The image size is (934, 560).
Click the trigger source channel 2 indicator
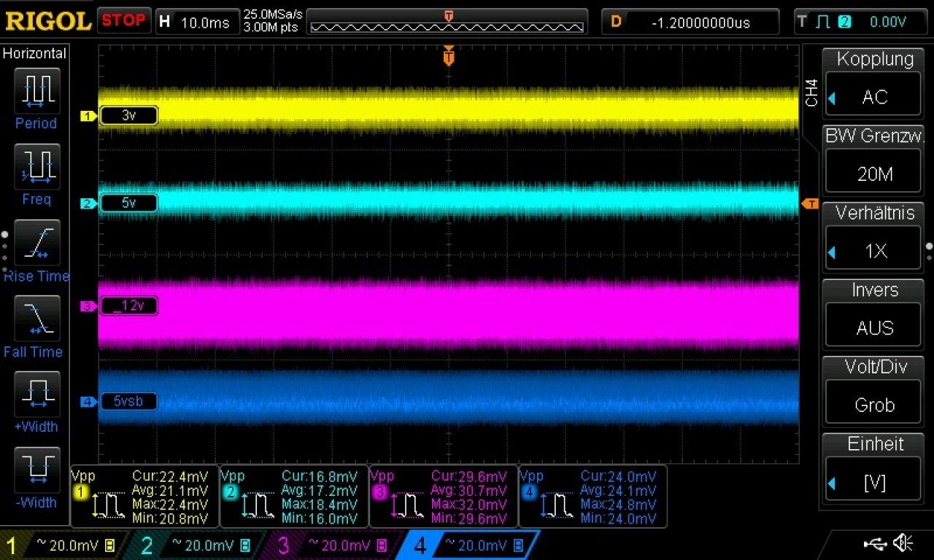pyautogui.click(x=844, y=22)
